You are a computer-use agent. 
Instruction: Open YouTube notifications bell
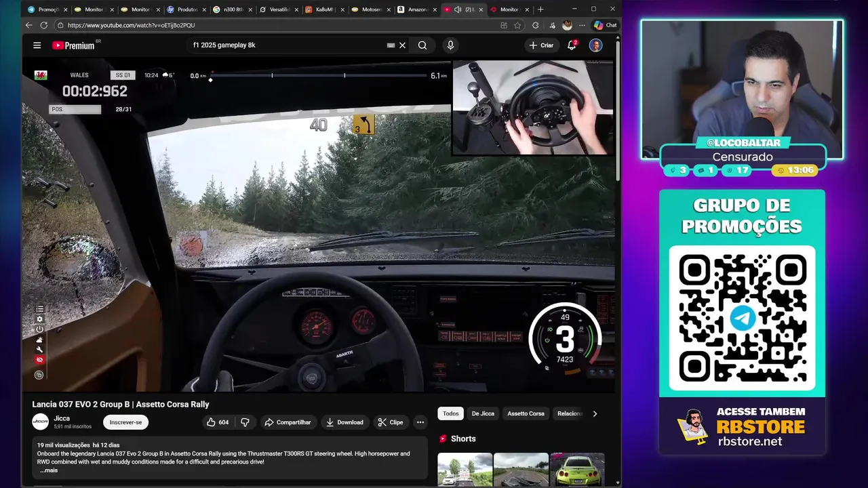(x=572, y=45)
